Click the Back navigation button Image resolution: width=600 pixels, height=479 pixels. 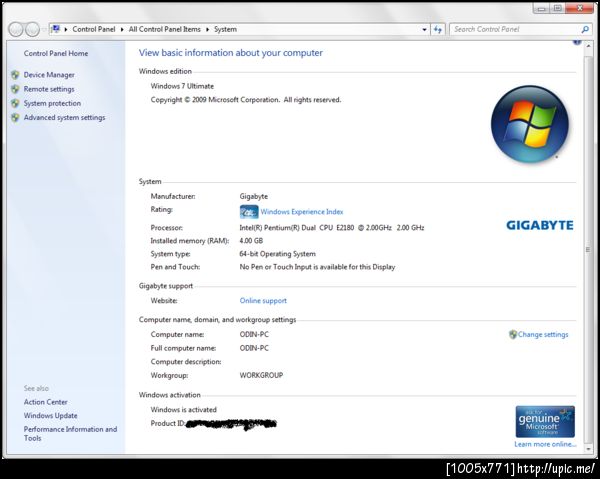coord(16,29)
